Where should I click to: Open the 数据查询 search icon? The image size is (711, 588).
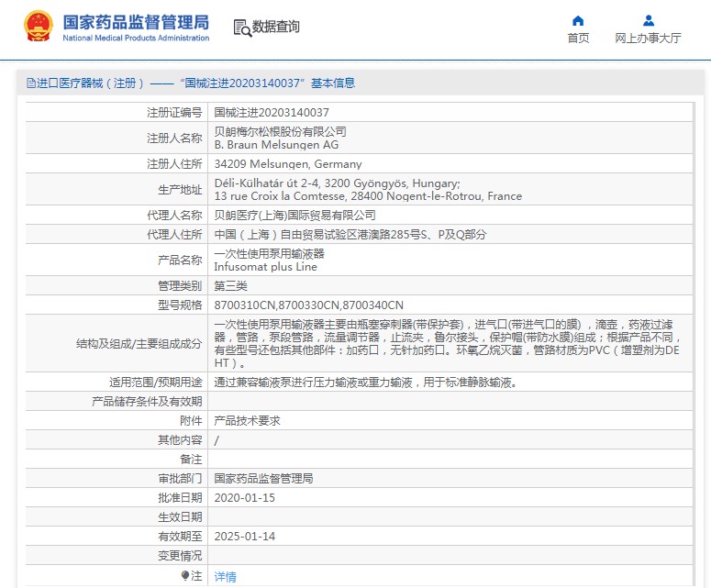(242, 28)
